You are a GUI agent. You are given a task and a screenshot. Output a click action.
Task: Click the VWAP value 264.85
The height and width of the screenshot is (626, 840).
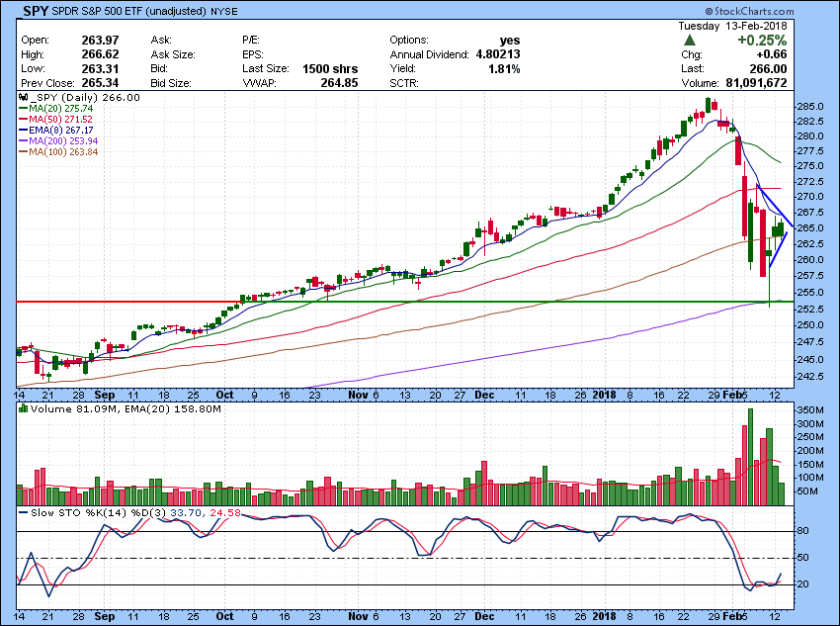coord(339,83)
